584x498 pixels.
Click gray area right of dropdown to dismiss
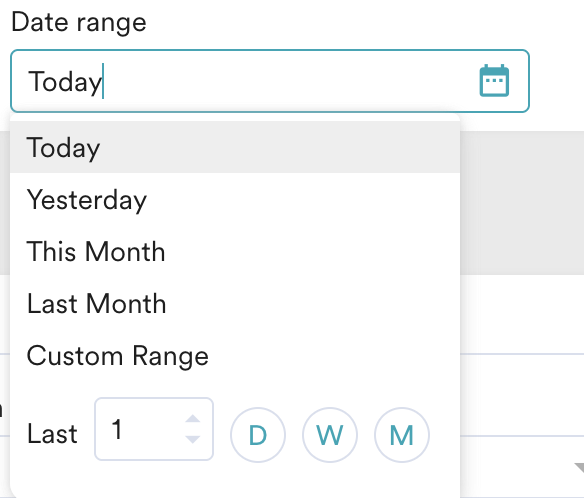522,203
